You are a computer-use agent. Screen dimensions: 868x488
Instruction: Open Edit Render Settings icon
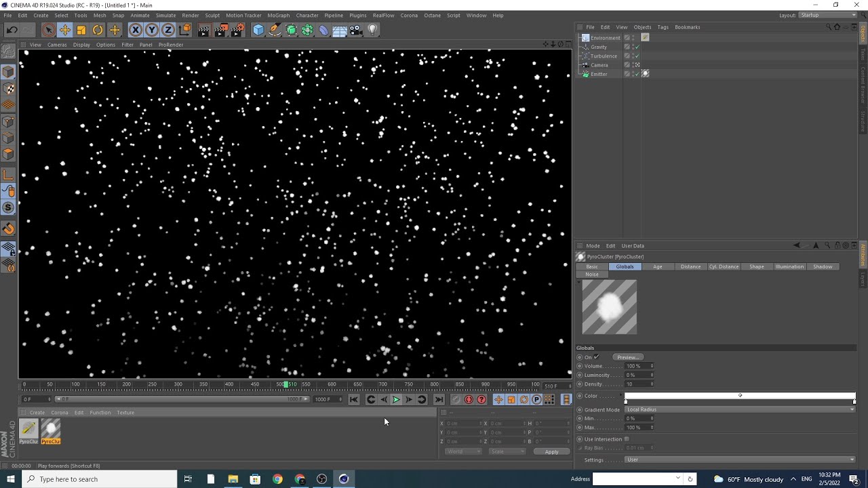click(x=237, y=30)
